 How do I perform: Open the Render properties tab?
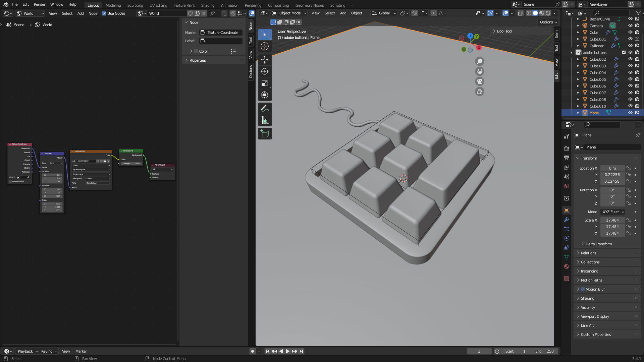567,148
